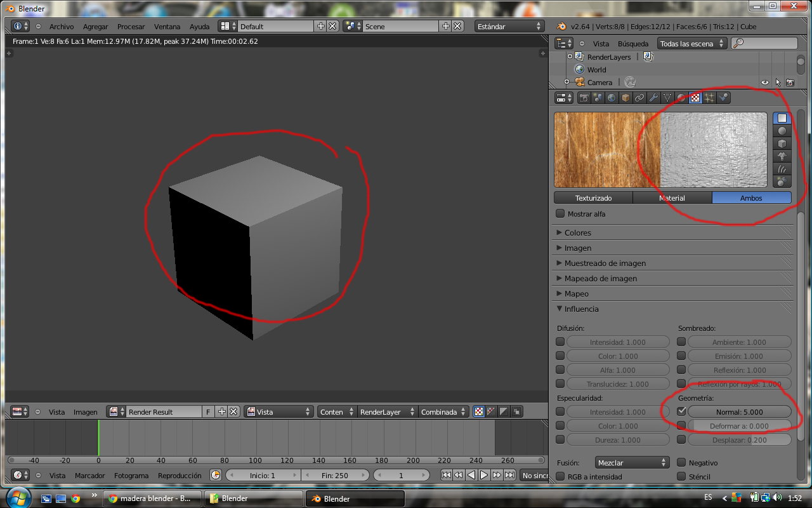Enable the Mostrar alfa checkbox
Viewport: 812px width, 508px height.
pyautogui.click(x=560, y=214)
